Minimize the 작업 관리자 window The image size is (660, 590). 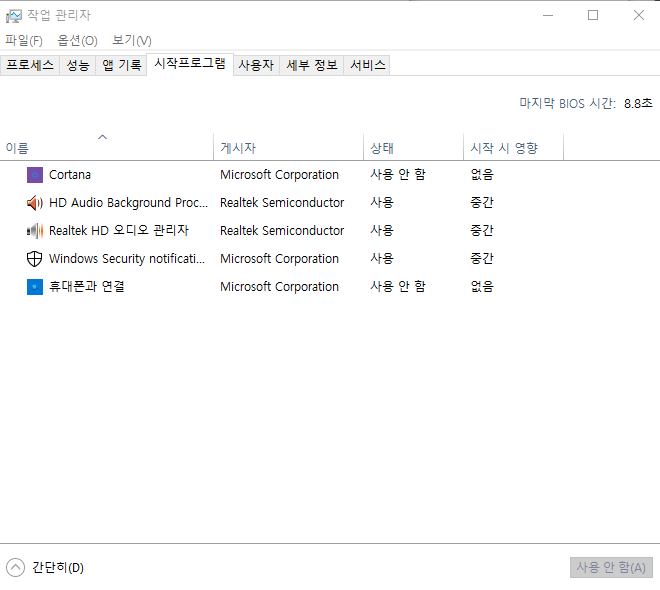tap(548, 16)
